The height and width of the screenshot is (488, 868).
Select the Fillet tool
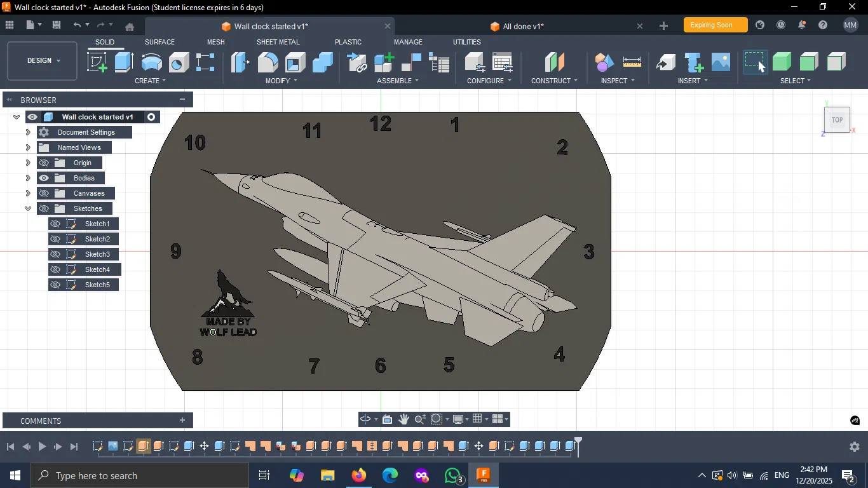click(268, 62)
